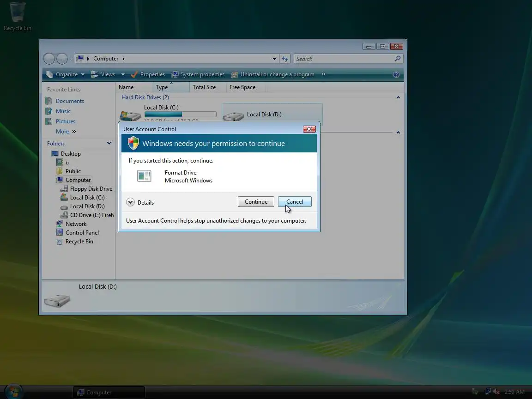Collapse the Hard Disk Drives group
Screen dimensions: 532x399
[x=399, y=98]
